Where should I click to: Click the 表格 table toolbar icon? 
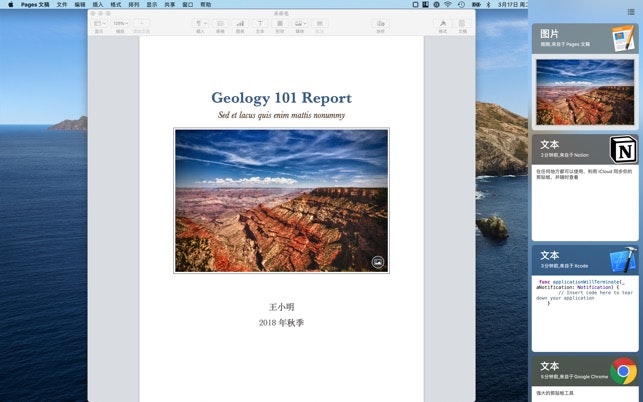click(220, 24)
